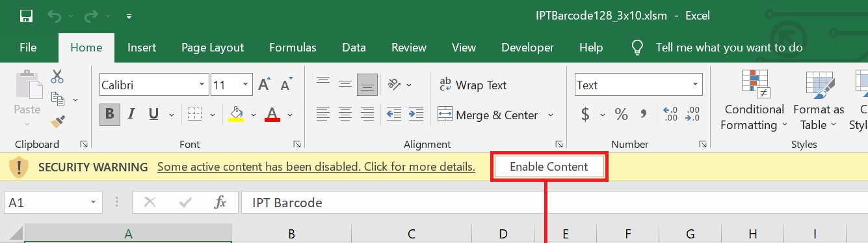Open the Merge & Center dropdown arrow
The height and width of the screenshot is (243, 868).
pyautogui.click(x=551, y=115)
